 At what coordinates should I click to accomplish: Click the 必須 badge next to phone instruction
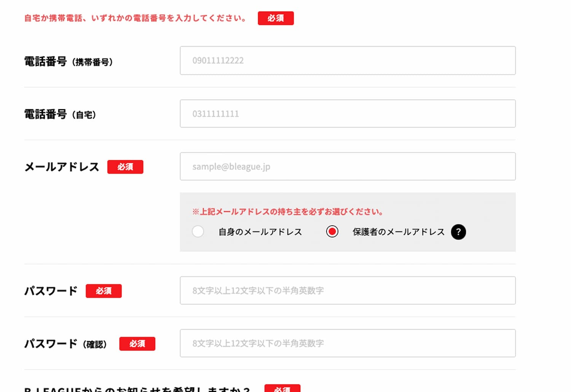coord(276,18)
